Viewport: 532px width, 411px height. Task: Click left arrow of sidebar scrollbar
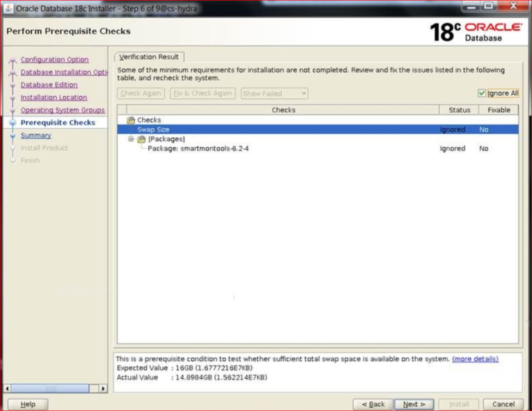click(x=7, y=389)
